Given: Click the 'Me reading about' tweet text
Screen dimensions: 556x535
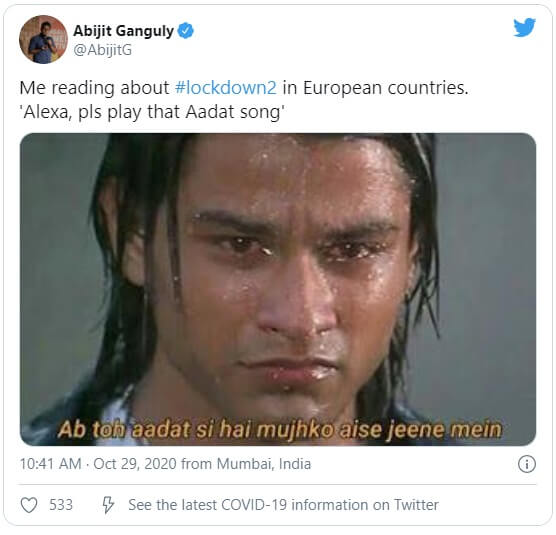Looking at the screenshot, I should pos(94,88).
